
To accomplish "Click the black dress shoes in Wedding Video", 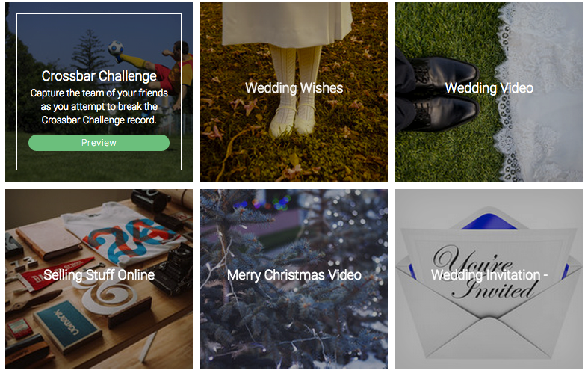I will point(442,94).
